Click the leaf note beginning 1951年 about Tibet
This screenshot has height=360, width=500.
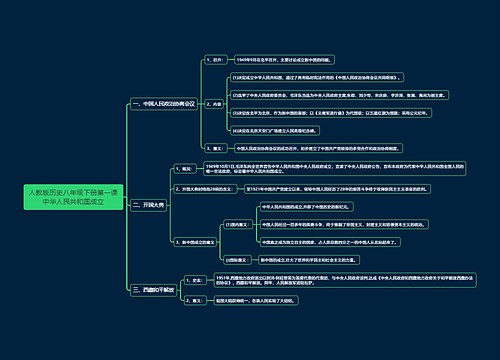pyautogui.click(x=345, y=280)
